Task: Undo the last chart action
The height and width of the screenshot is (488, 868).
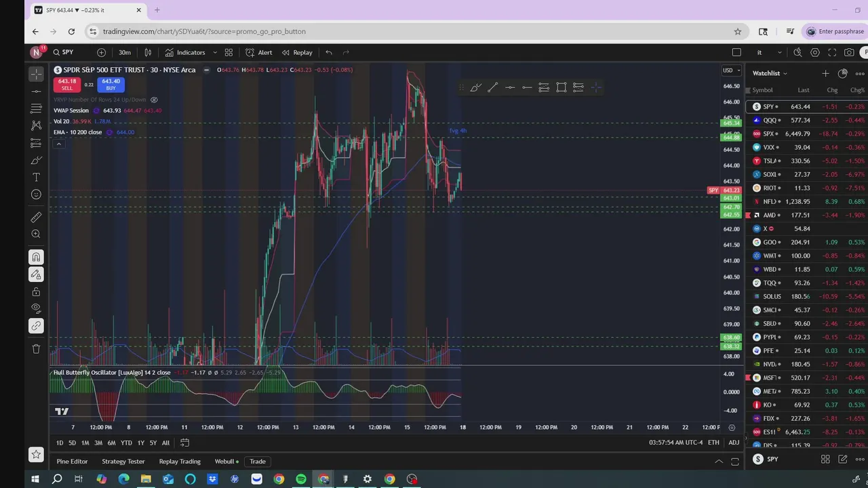Action: click(x=329, y=52)
